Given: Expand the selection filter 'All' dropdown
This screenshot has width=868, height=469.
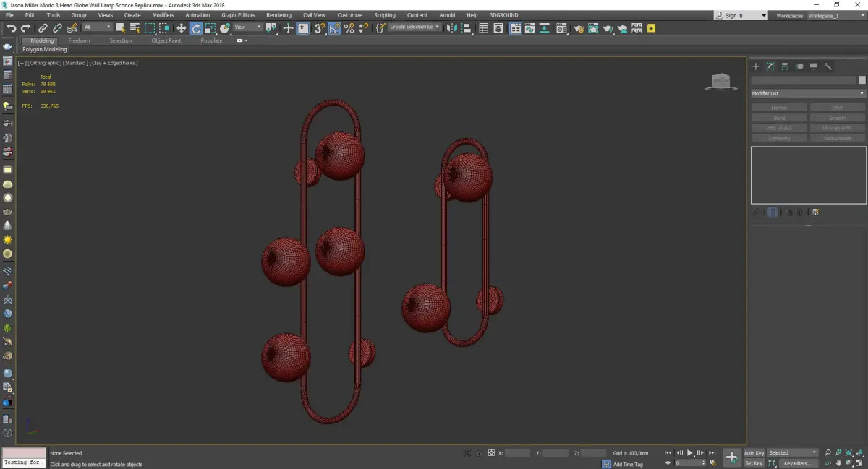Looking at the screenshot, I should point(97,27).
